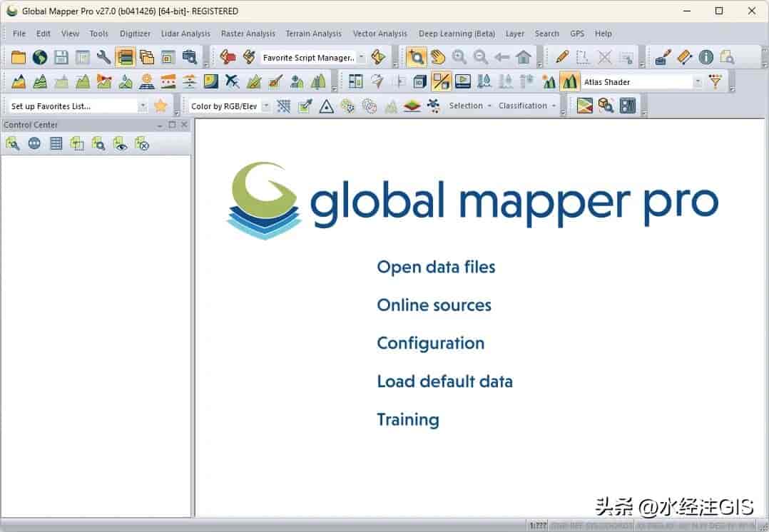Open the Digitizer menu
This screenshot has width=769, height=532.
(x=135, y=34)
